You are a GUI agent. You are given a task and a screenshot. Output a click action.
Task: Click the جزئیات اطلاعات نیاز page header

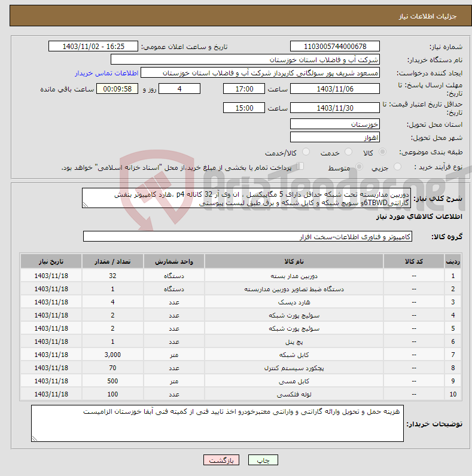(427, 16)
